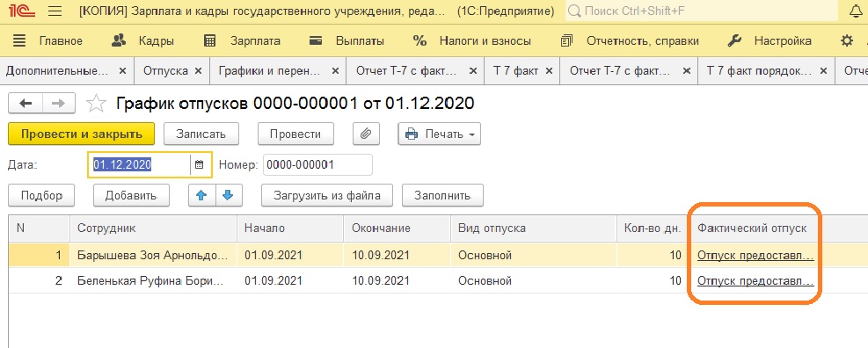
Task: Open attached files with paperclip icon
Action: [x=365, y=134]
